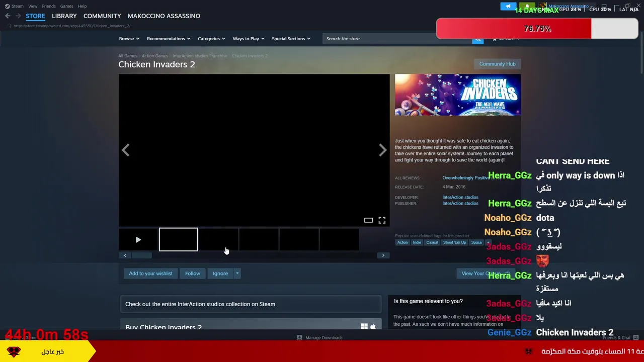
Task: Click the Chicken Invaders 2 page title
Action: 156,64
